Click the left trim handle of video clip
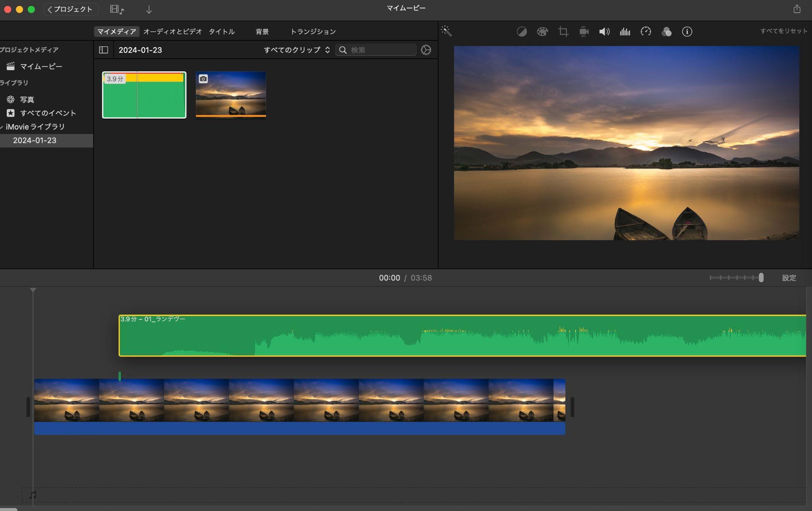Image resolution: width=812 pixels, height=511 pixels. coord(28,407)
